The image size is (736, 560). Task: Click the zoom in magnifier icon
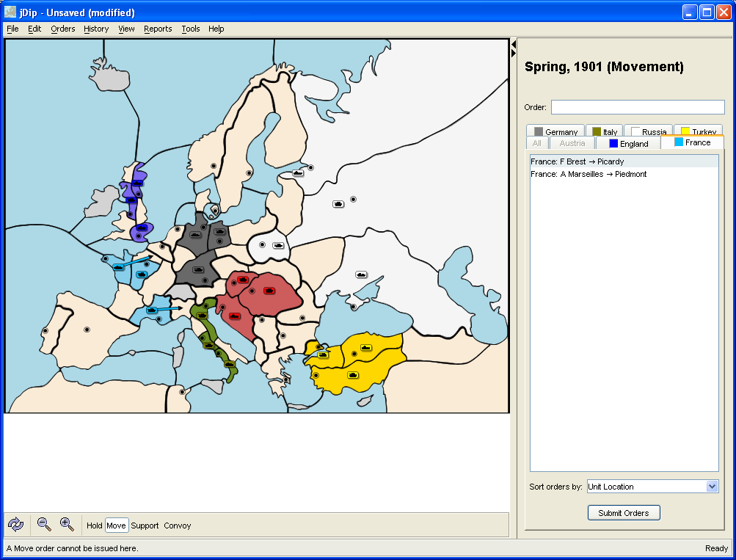point(67,524)
